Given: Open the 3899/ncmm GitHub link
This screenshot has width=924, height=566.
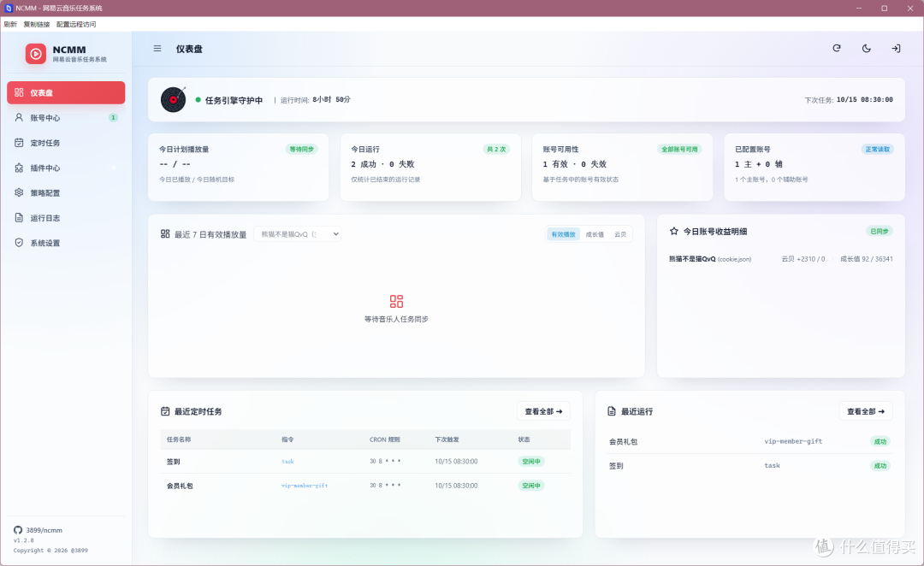Looking at the screenshot, I should point(38,530).
